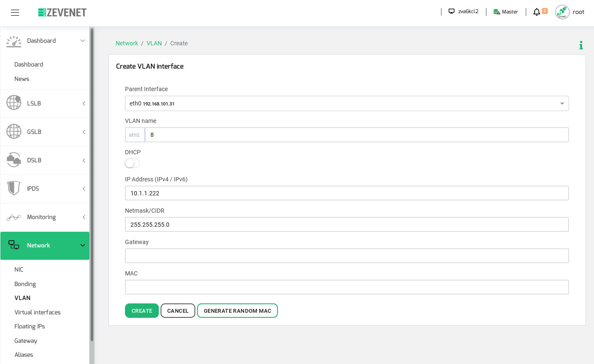Open Virtual interfaces menu item

pos(37,312)
